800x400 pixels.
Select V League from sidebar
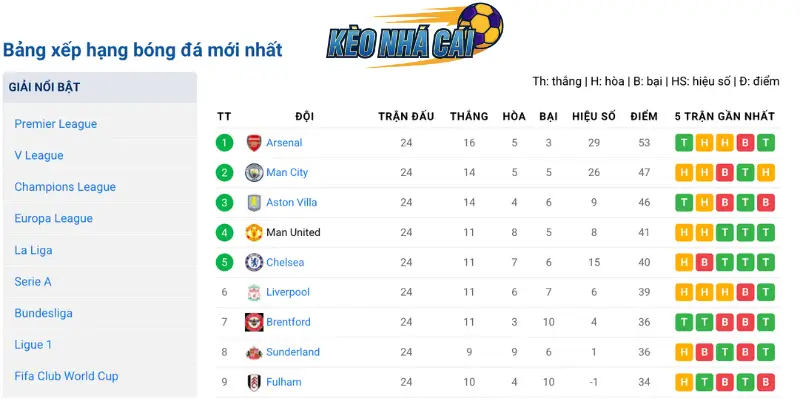tap(39, 156)
